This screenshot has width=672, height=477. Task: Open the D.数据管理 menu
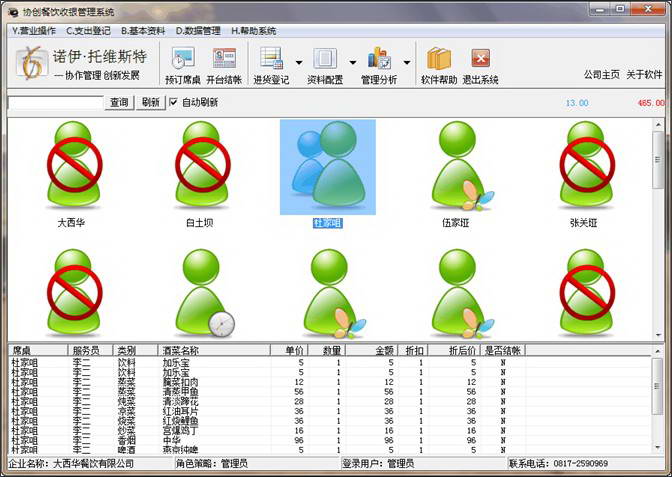click(198, 31)
